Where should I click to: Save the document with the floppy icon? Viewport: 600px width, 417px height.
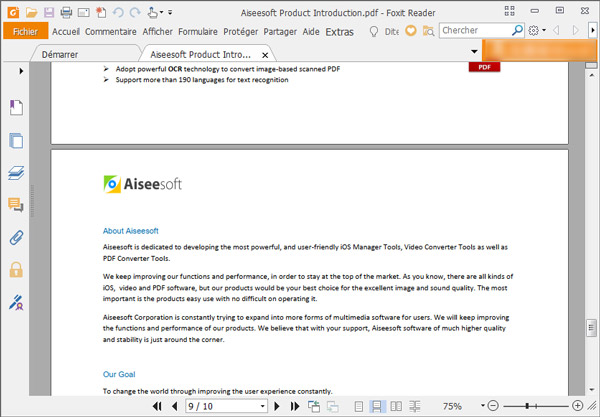click(x=49, y=13)
